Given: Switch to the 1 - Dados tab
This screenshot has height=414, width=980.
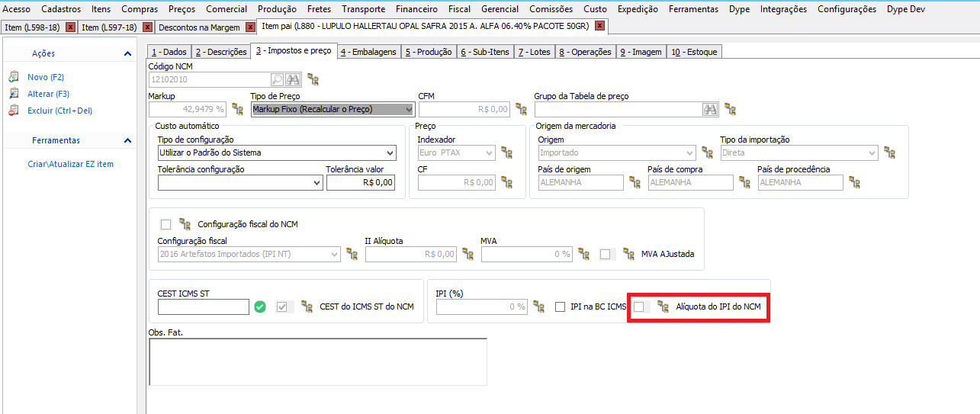Looking at the screenshot, I should pos(169,52).
